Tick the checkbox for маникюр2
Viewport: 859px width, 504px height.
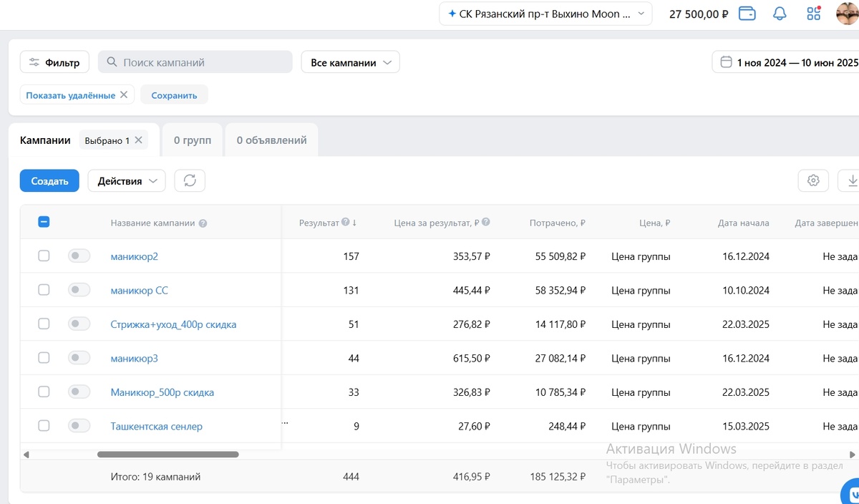[x=44, y=256]
